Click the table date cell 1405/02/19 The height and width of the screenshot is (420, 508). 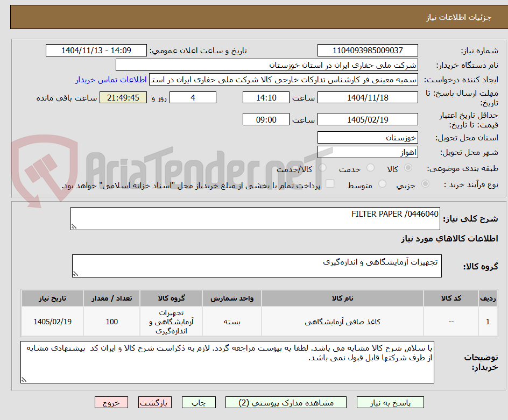53,322
